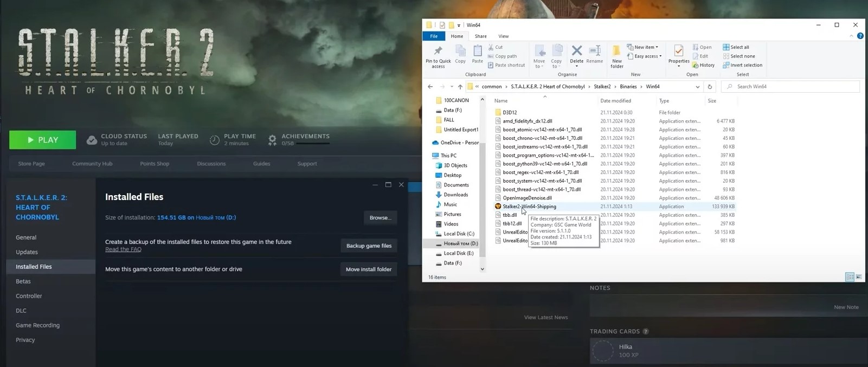Click the Rename icon in ribbon

coord(594,51)
